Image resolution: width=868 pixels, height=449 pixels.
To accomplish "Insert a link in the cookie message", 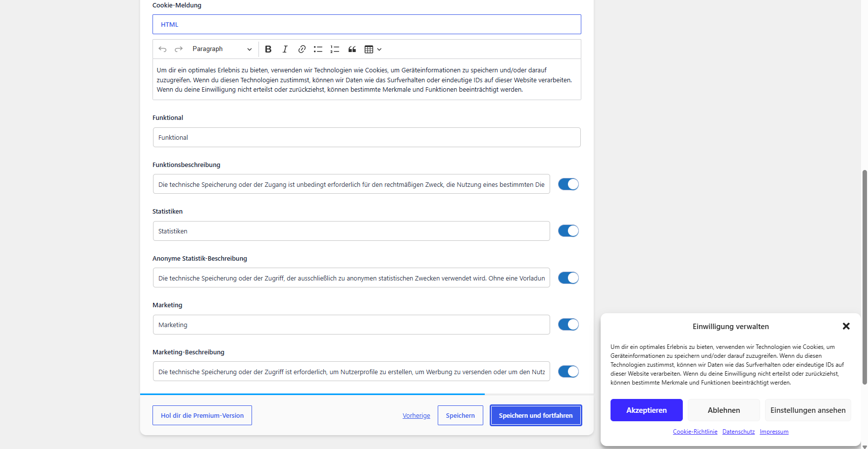I will [302, 49].
